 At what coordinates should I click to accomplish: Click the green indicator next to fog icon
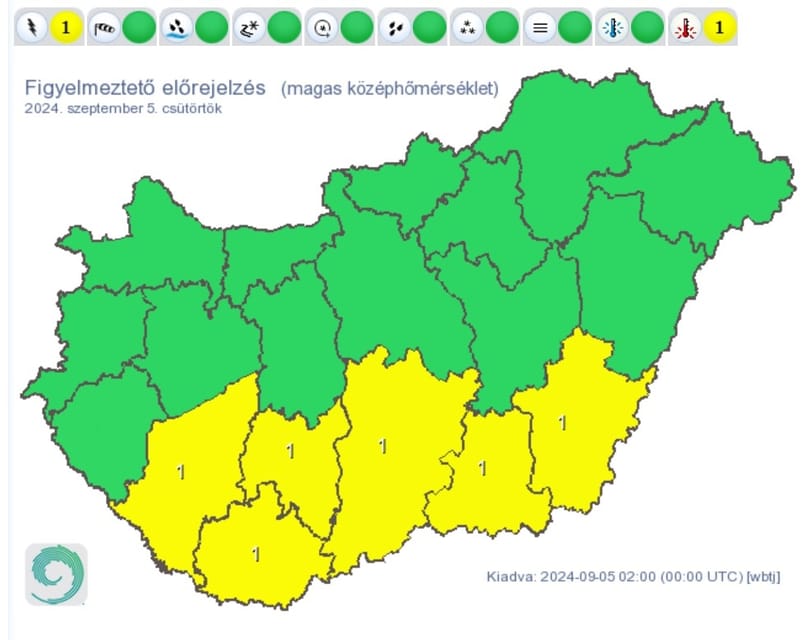pos(574,27)
